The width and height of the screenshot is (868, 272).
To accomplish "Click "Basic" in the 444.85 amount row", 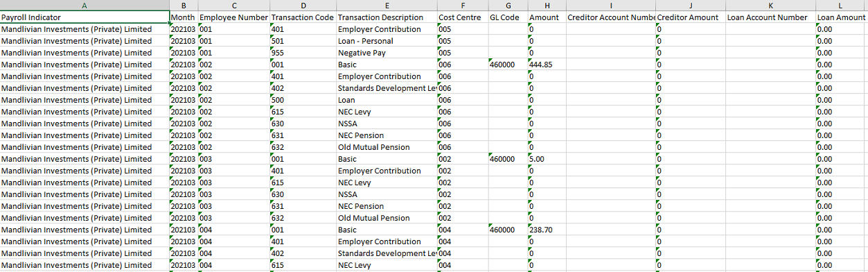I will click(387, 65).
